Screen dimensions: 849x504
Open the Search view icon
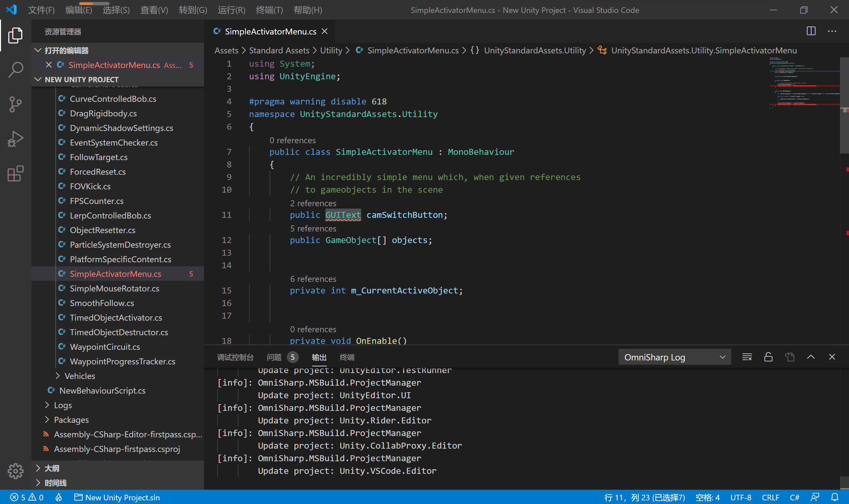15,70
